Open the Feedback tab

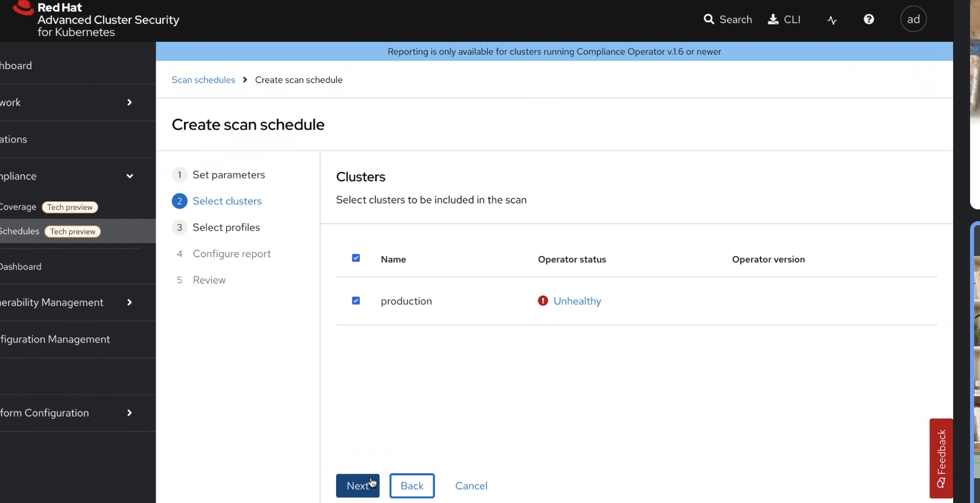click(x=941, y=458)
